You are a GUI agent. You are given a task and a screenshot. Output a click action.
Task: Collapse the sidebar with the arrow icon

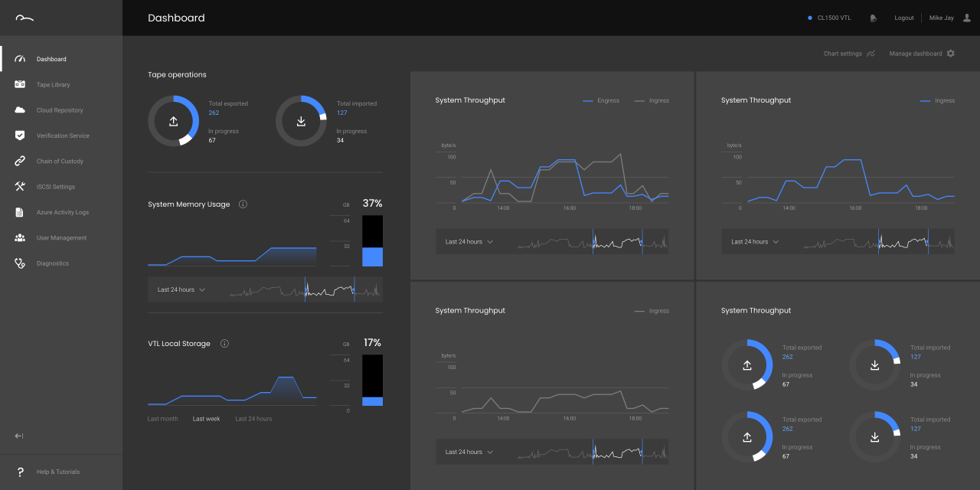(x=19, y=436)
